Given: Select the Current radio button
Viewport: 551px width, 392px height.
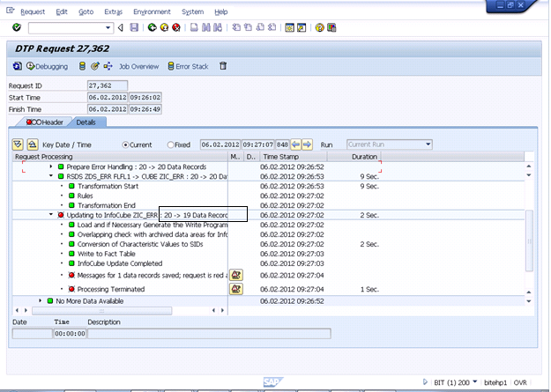Looking at the screenshot, I should coord(125,144).
